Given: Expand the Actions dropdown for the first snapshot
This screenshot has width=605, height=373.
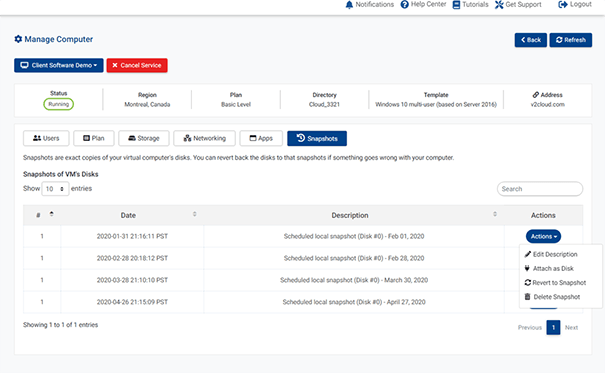Looking at the screenshot, I should [x=543, y=236].
